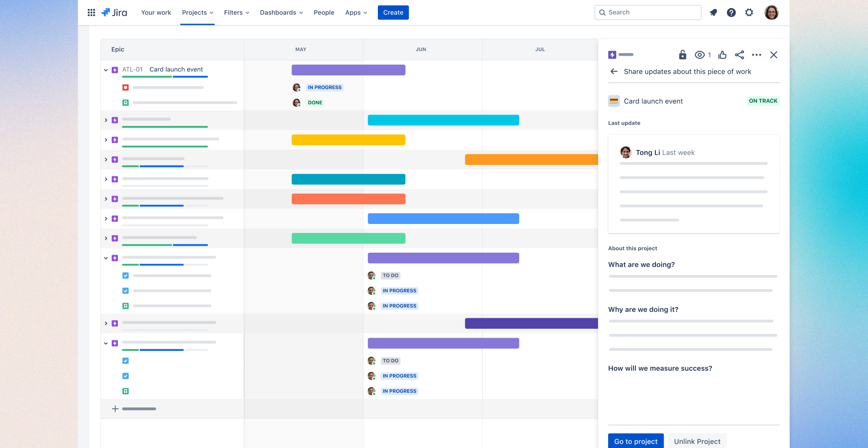Open the app switcher grid icon

coord(92,13)
